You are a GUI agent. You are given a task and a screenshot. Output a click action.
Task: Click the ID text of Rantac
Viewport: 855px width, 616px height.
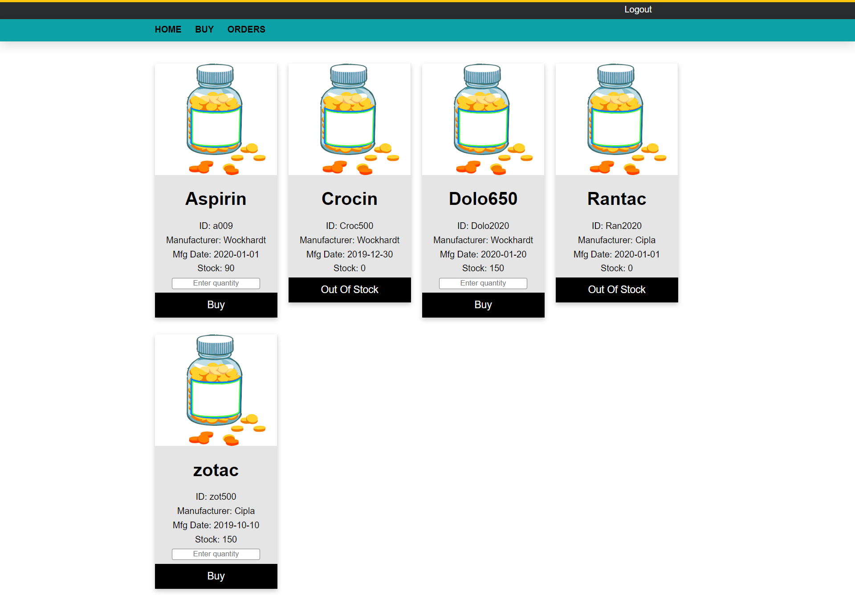616,226
